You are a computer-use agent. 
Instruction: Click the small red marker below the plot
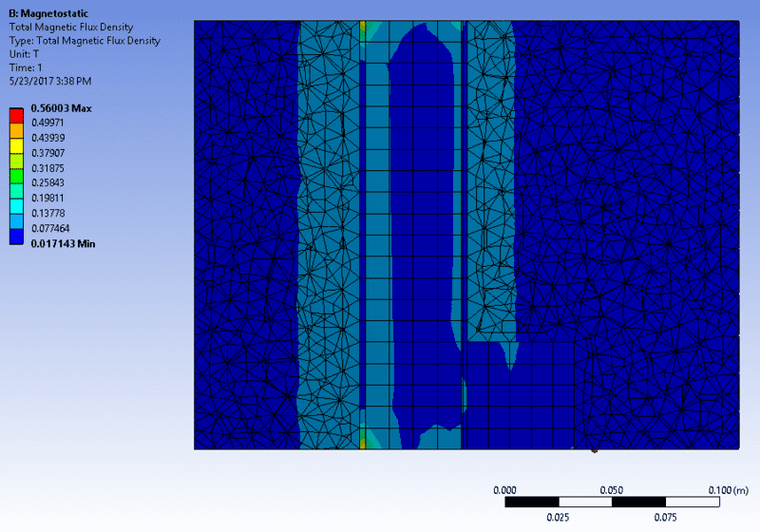coord(594,450)
